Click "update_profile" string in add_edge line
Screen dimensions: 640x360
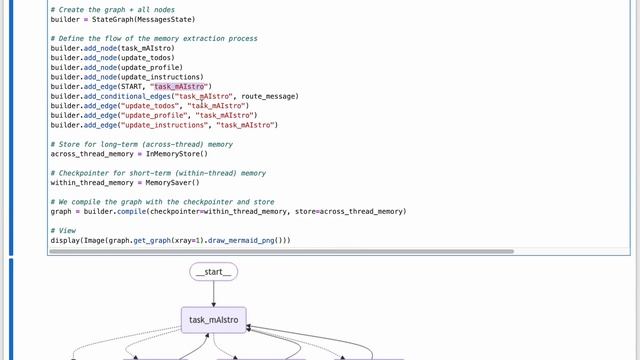[154, 116]
